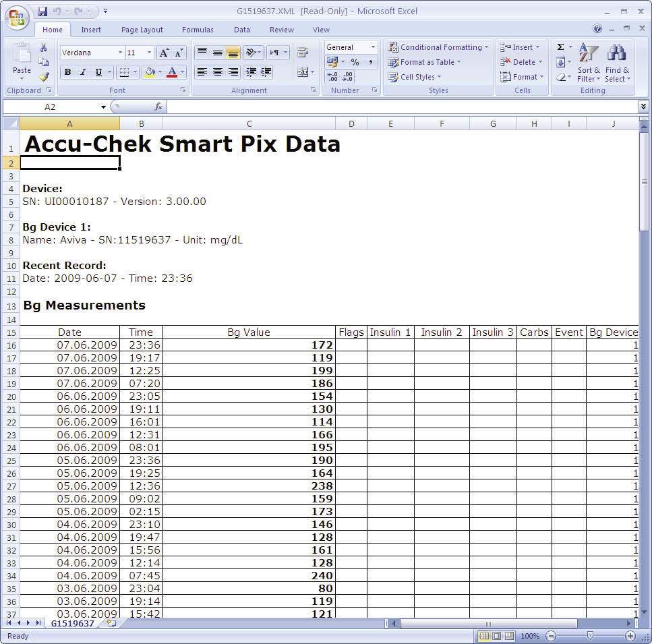Click the Office button logo

(x=17, y=18)
